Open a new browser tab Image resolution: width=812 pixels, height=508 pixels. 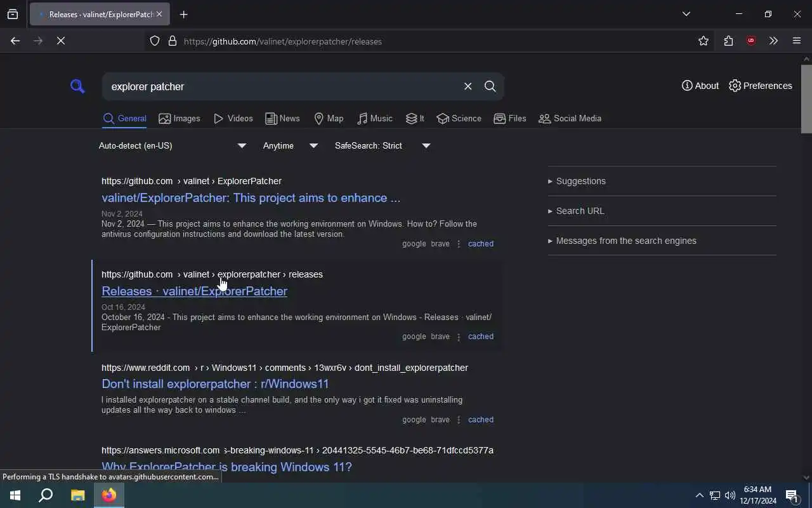point(184,14)
